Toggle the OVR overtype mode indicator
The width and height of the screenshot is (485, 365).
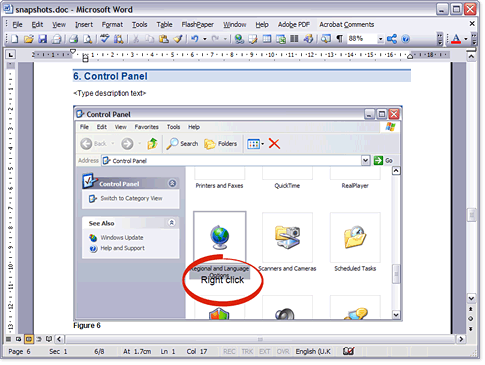click(283, 351)
